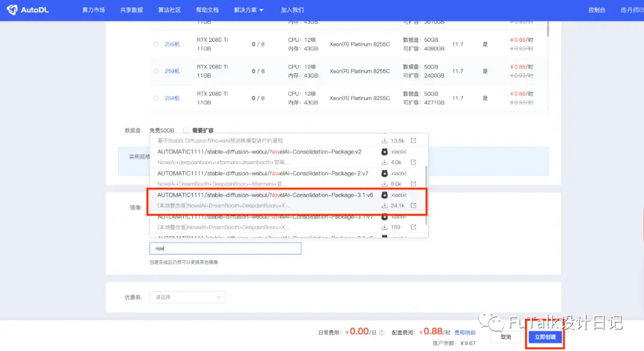Open the 优惠券 请选择 dropdown
Image resolution: width=644 pixels, height=351 pixels.
(187, 297)
